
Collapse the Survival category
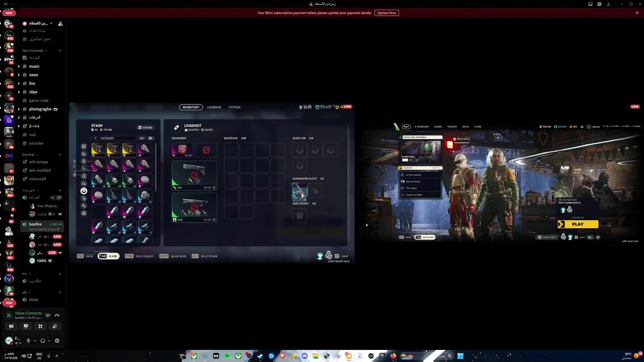(29, 155)
